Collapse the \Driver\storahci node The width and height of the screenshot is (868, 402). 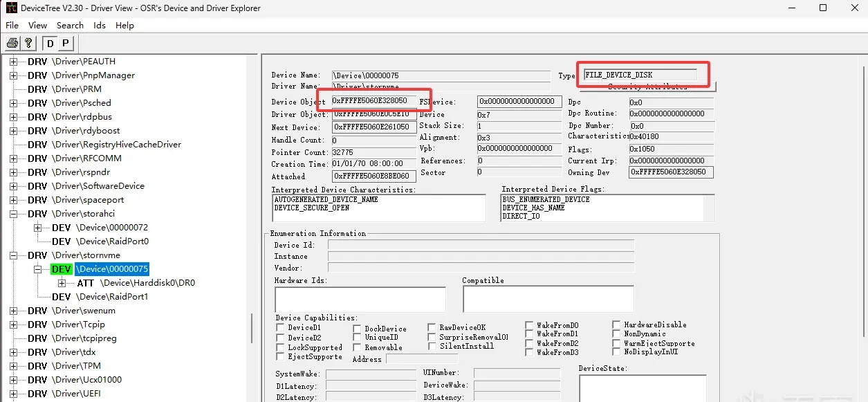(13, 214)
